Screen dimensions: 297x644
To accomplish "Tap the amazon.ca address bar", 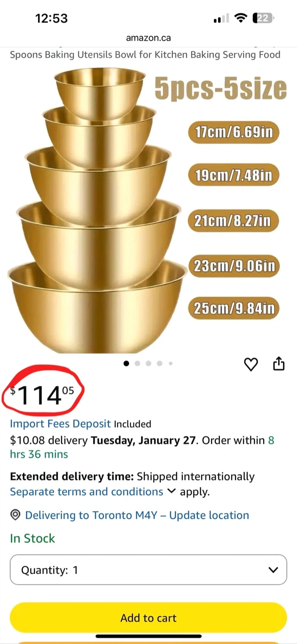I will coord(148,38).
